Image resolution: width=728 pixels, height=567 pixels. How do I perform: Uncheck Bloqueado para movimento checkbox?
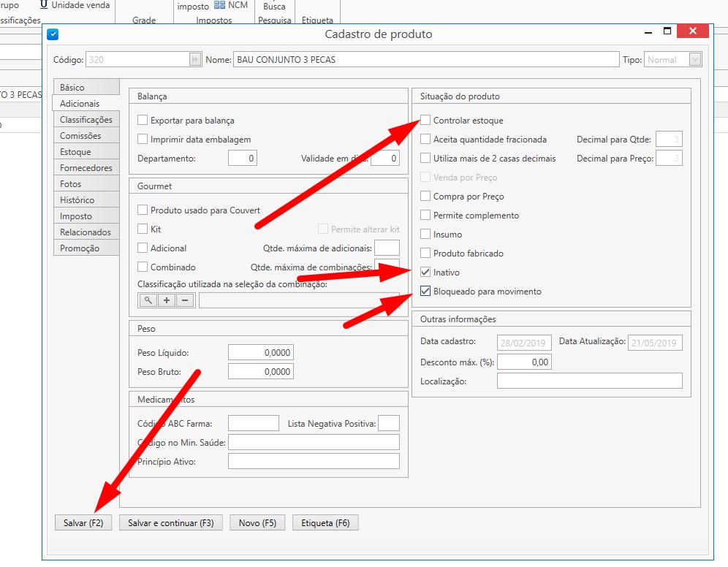pyautogui.click(x=425, y=292)
